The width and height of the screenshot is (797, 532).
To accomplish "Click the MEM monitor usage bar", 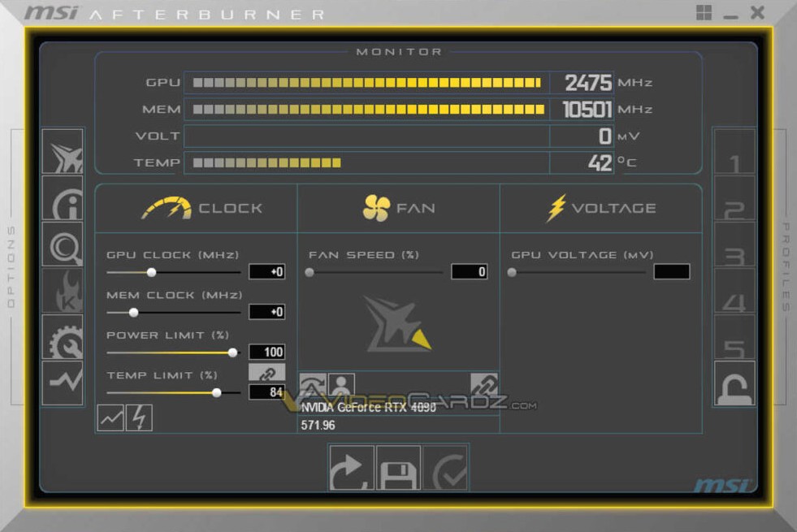I will tap(366, 110).
